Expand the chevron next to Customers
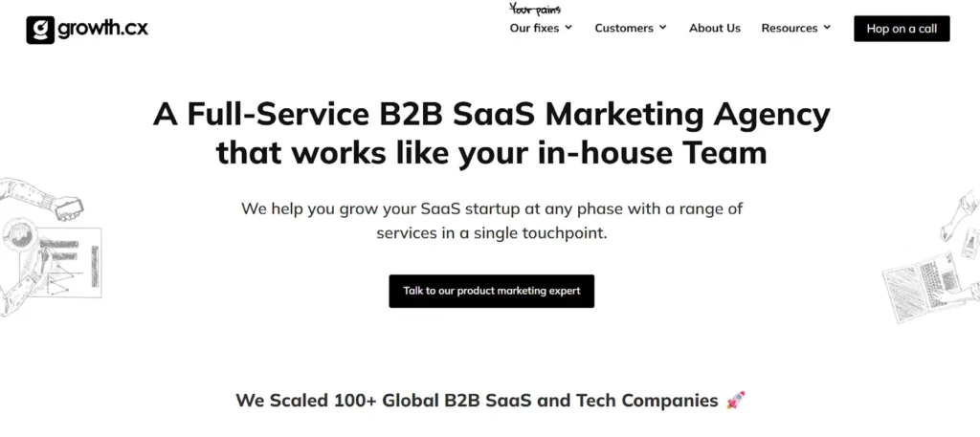980x437 pixels. (x=662, y=28)
